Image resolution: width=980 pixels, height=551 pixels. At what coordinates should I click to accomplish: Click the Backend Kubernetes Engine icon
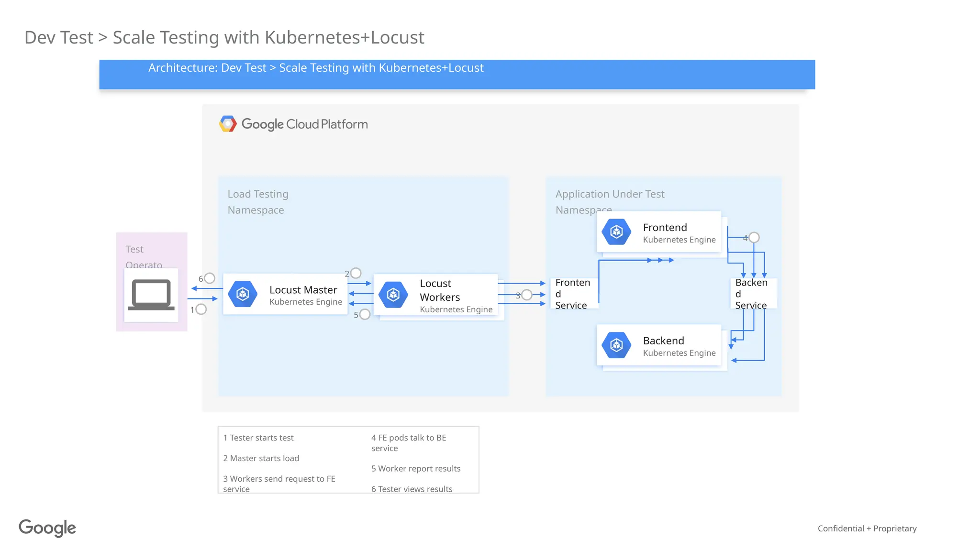[617, 345]
